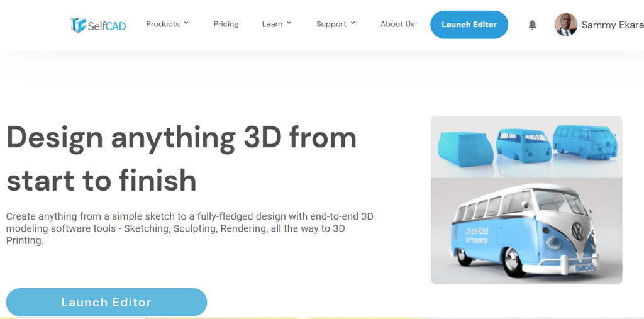Viewport: 644px width, 319px height.
Task: Go to the About Us page
Action: [397, 24]
